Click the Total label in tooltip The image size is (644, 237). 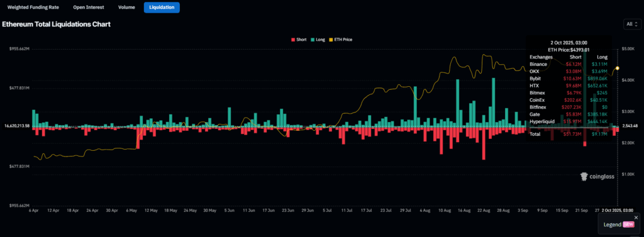(535, 135)
